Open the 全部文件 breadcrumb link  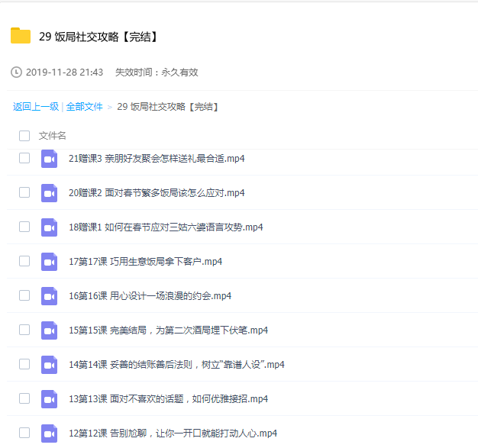(85, 107)
